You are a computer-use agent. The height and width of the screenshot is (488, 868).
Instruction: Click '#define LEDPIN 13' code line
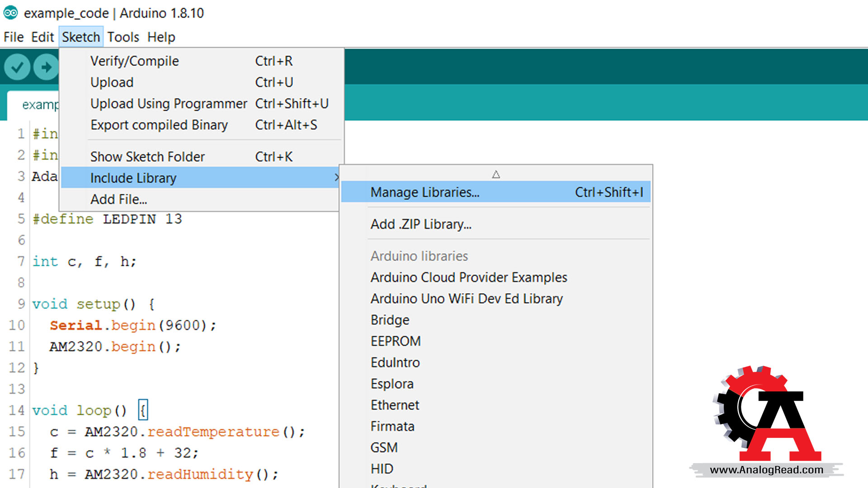[107, 219]
